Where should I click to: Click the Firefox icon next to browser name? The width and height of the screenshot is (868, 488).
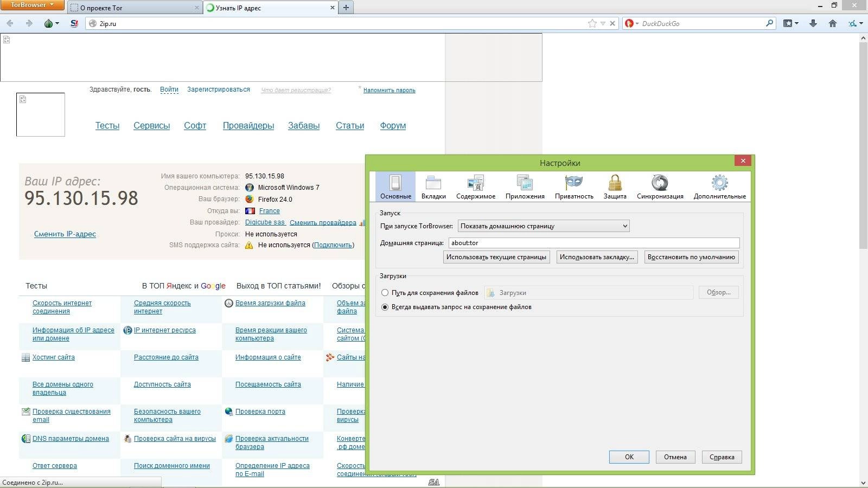(x=250, y=199)
